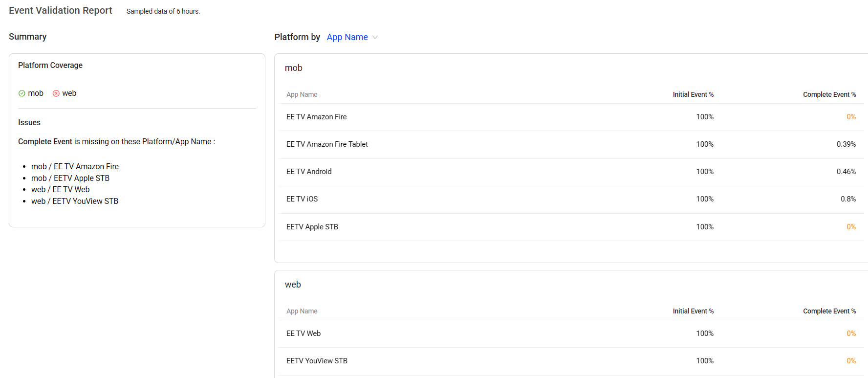Select the 'EE TV iOS' row name
The image size is (868, 378).
coord(302,199)
